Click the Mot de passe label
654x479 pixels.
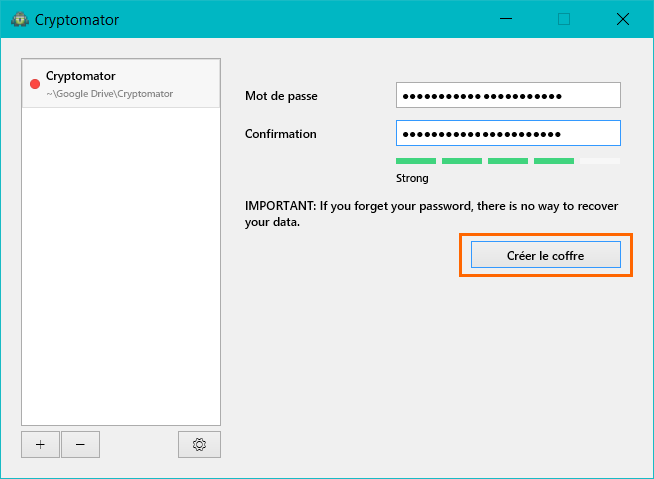click(x=281, y=96)
